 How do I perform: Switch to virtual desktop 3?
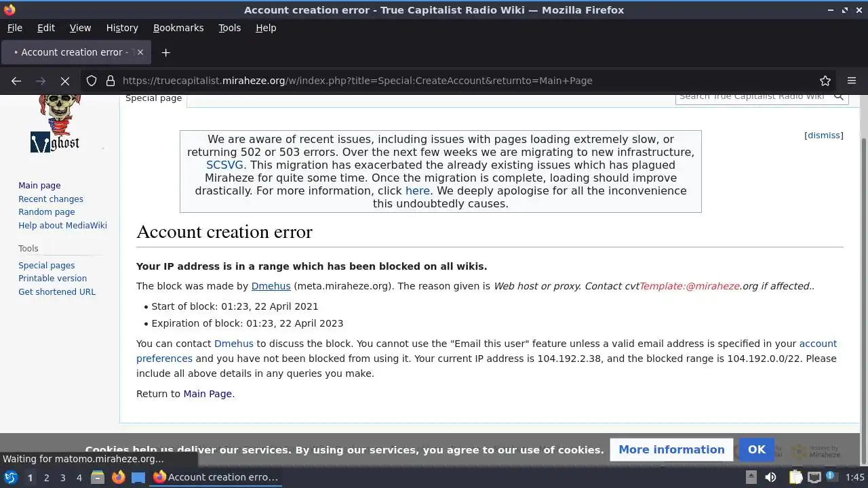[x=62, y=477]
